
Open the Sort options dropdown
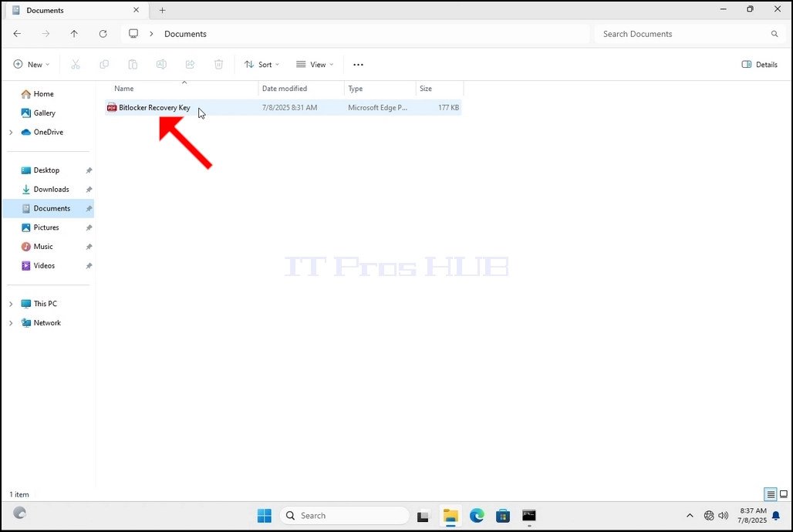[x=262, y=64]
